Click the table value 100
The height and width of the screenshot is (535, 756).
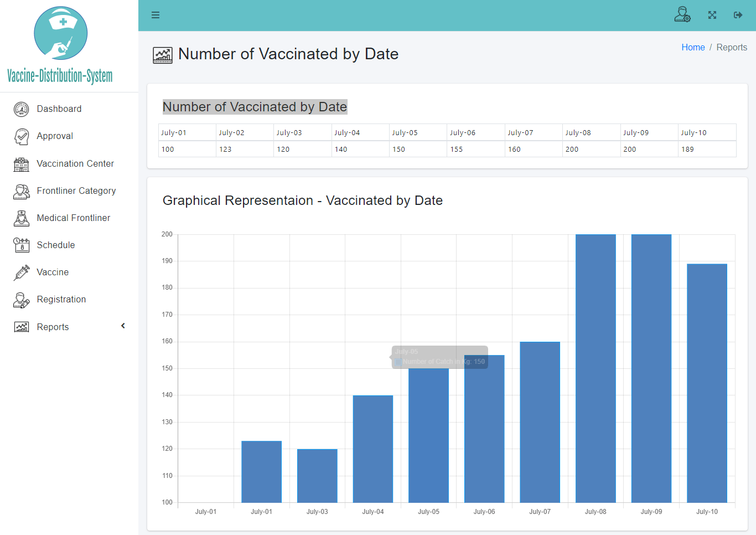click(x=187, y=149)
